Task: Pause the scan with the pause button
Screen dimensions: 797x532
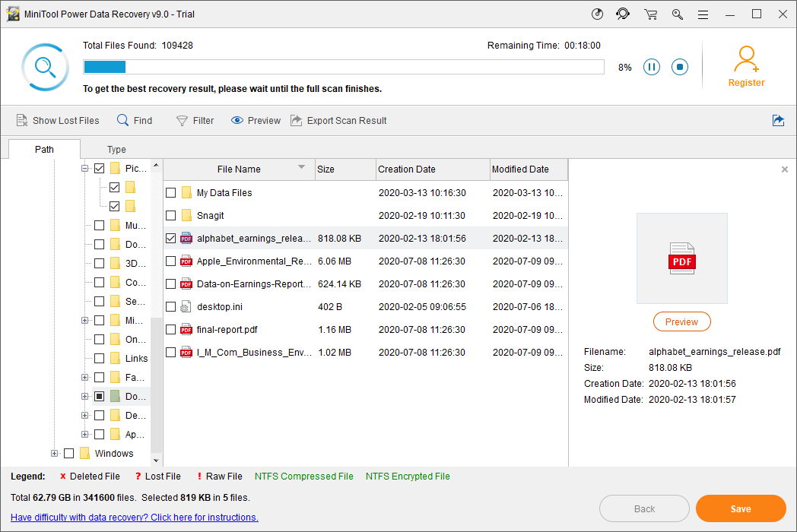Action: (651, 67)
